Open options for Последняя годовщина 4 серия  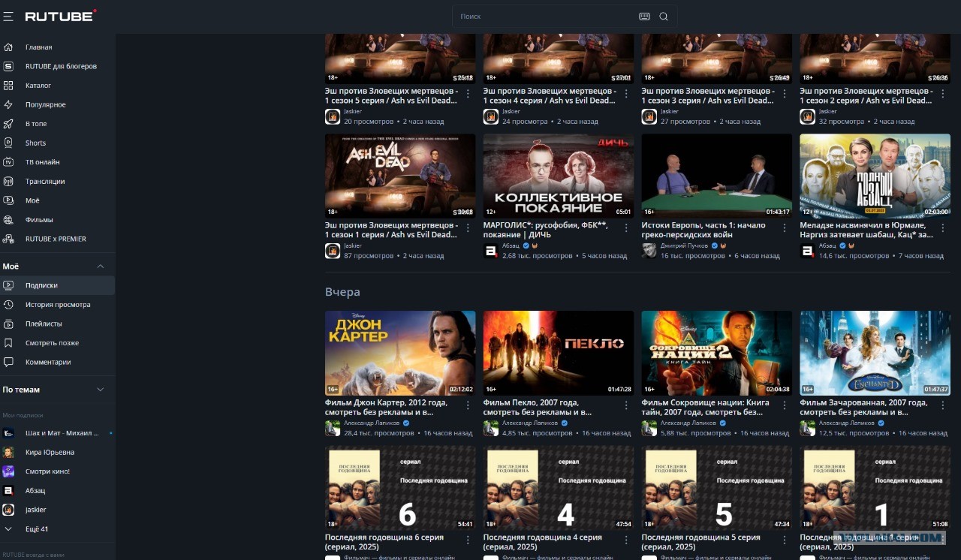click(x=626, y=540)
